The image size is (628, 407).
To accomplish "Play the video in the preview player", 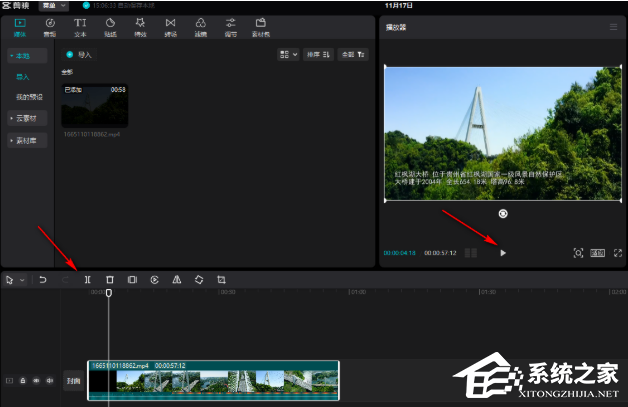I will tap(503, 253).
